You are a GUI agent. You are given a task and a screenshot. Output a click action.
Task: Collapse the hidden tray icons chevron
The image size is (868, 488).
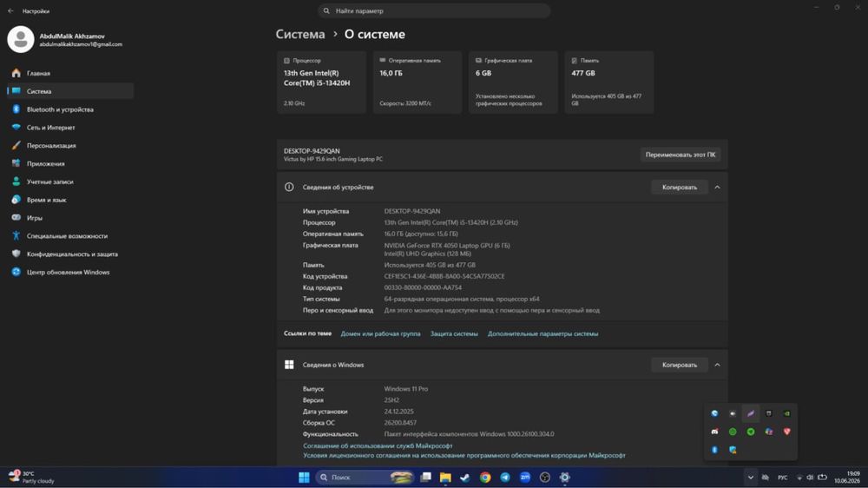pos(750,478)
